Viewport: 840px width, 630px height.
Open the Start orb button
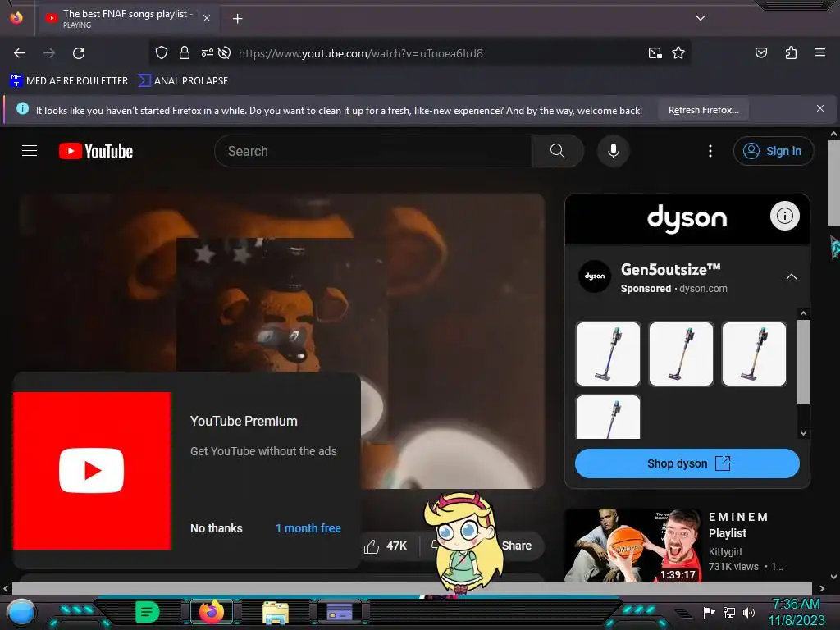click(x=21, y=613)
